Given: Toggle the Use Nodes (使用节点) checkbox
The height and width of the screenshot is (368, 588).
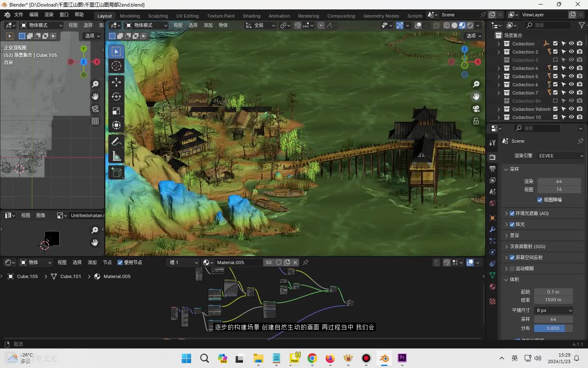Looking at the screenshot, I should coord(120,263).
